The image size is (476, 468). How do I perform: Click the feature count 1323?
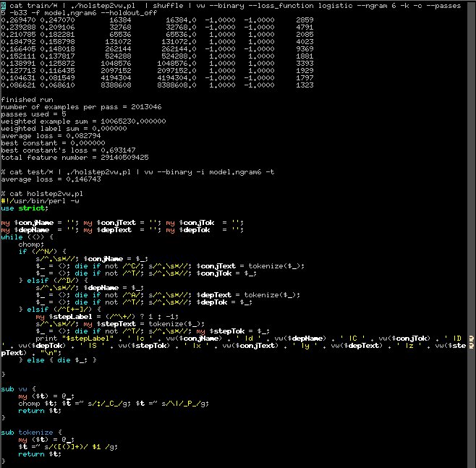click(x=305, y=85)
